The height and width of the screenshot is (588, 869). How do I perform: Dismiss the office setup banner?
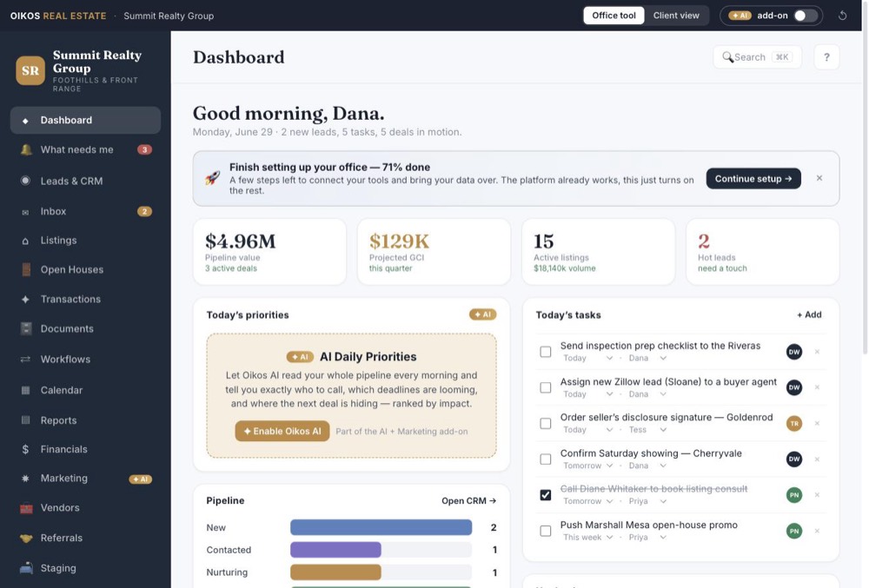(x=819, y=178)
